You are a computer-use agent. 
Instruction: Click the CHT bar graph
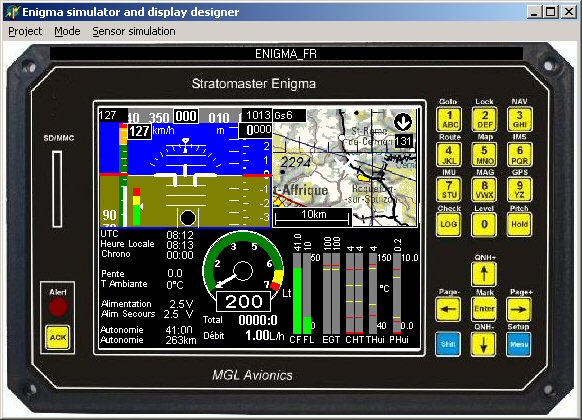[x=354, y=293]
